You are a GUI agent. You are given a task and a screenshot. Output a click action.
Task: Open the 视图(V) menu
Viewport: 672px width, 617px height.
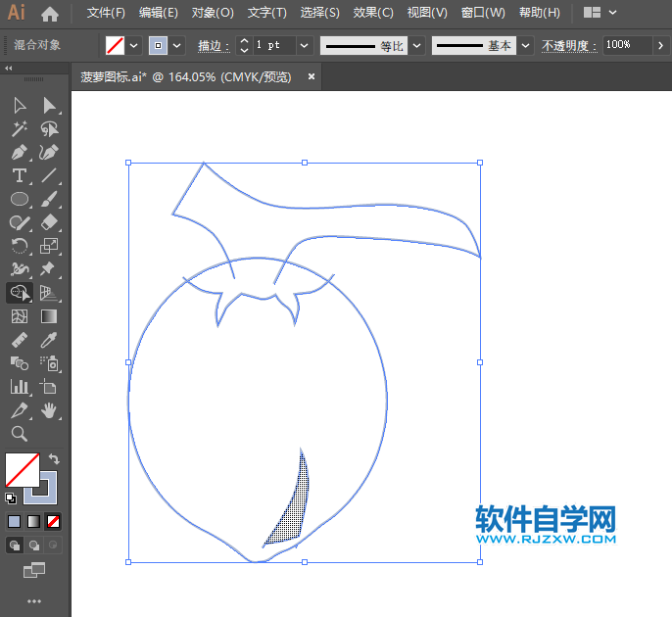(x=427, y=13)
